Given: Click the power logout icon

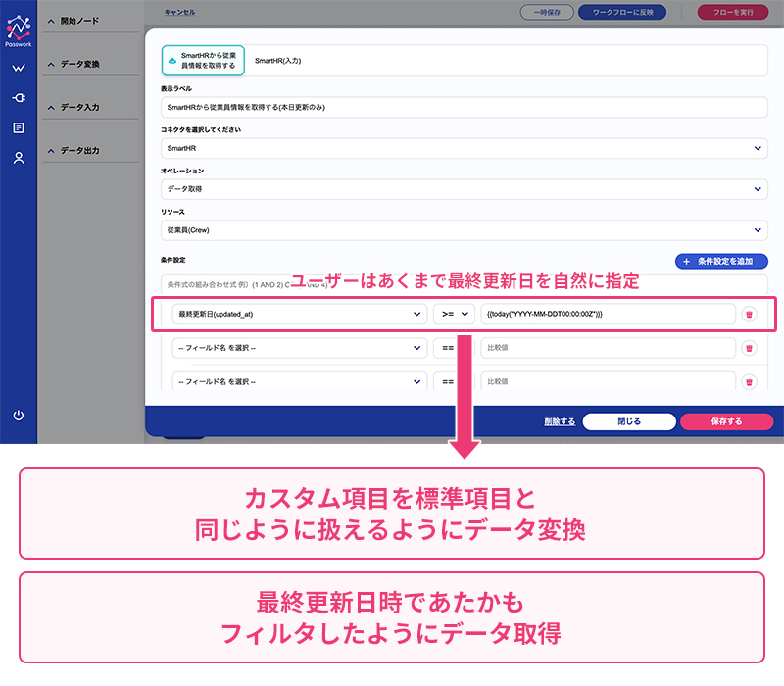Looking at the screenshot, I should 19,415.
